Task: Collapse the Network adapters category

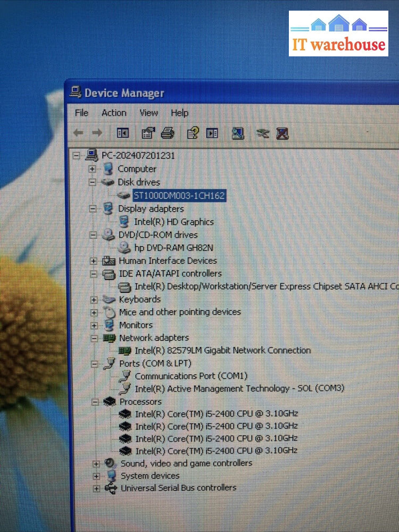Action: point(94,338)
